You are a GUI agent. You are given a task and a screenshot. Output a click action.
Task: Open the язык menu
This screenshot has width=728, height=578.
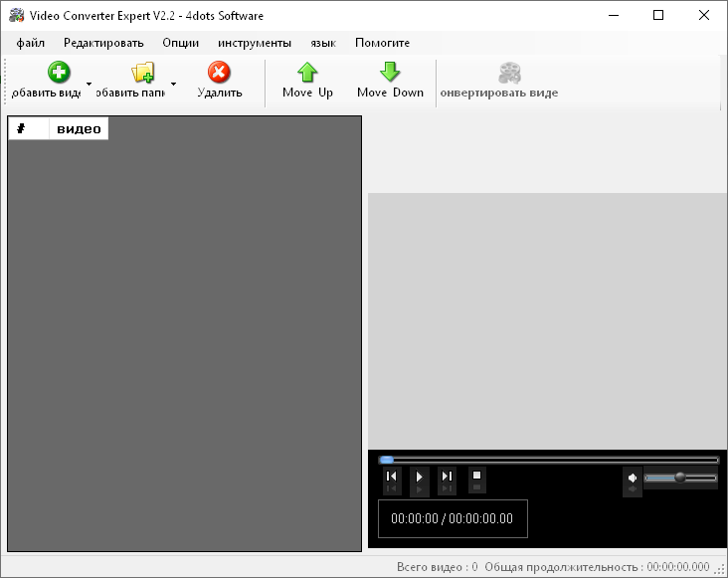(x=323, y=43)
